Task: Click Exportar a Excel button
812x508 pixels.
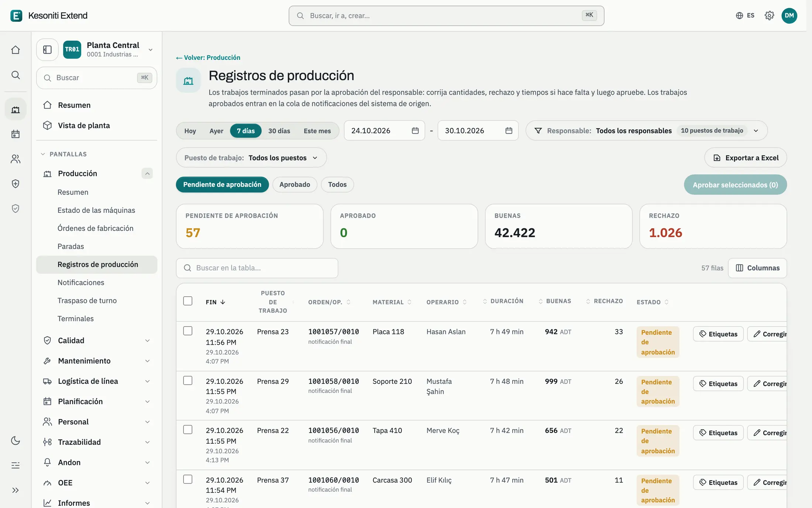Action: click(746, 158)
